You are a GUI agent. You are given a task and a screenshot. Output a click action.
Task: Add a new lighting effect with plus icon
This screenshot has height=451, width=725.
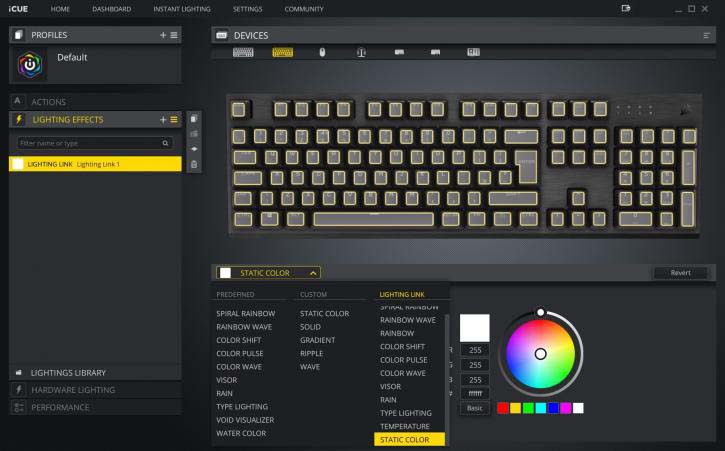pos(163,119)
